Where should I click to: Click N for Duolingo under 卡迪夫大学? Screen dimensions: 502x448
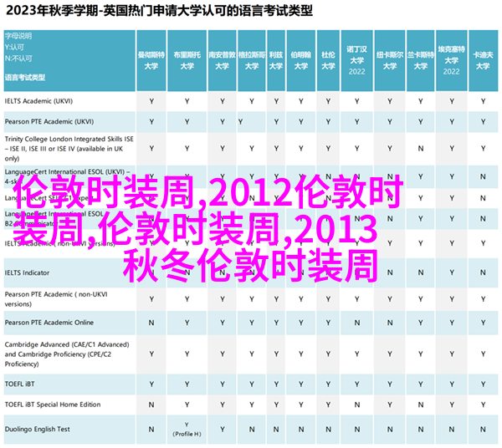pyautogui.click(x=483, y=429)
